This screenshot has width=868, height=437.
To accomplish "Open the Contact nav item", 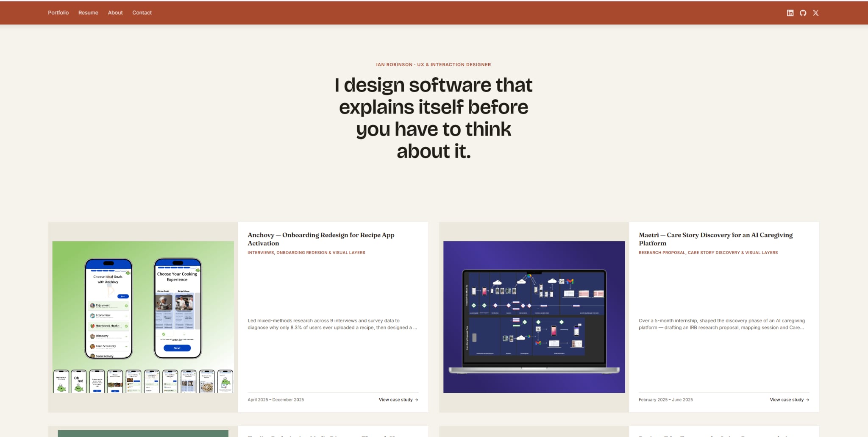I will coord(142,13).
